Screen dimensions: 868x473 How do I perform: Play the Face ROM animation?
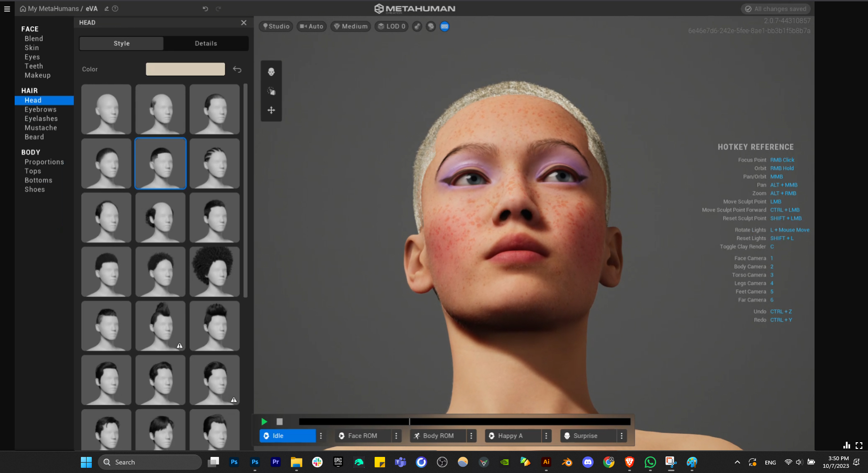point(362,436)
